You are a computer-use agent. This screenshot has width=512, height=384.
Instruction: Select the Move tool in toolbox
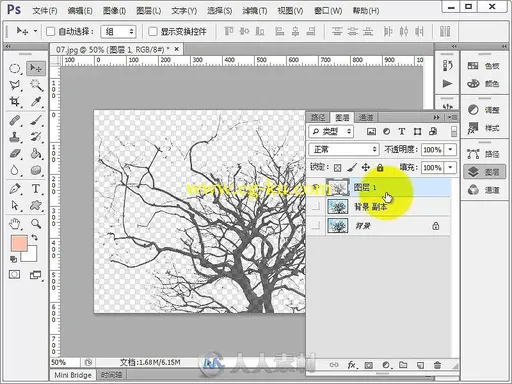point(36,68)
